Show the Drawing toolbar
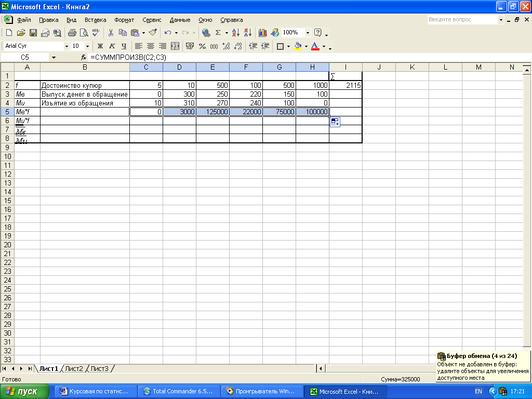The height and width of the screenshot is (399, 532). [x=274, y=33]
